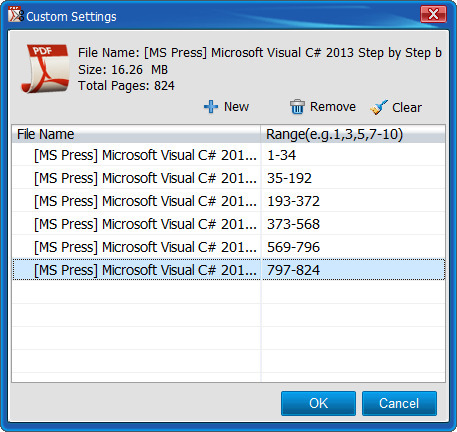Click the broom Clear icon
Image resolution: width=457 pixels, height=432 pixels.
[379, 107]
